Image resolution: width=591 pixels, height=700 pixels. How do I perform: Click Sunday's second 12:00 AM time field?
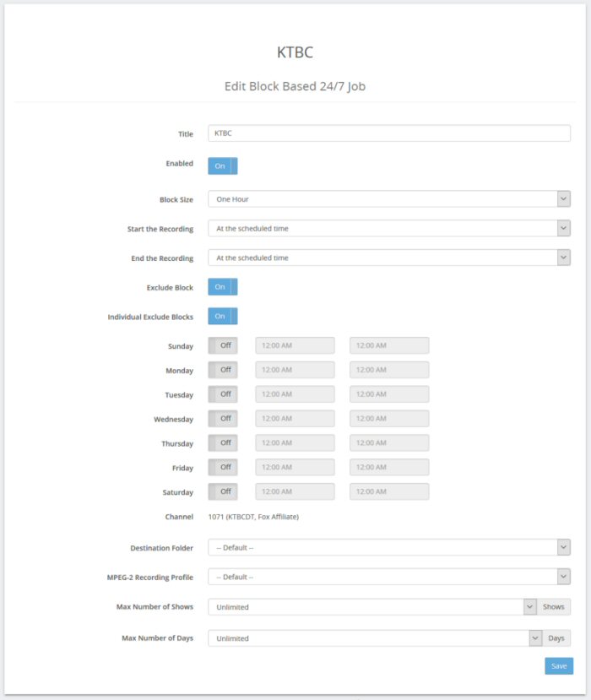389,345
